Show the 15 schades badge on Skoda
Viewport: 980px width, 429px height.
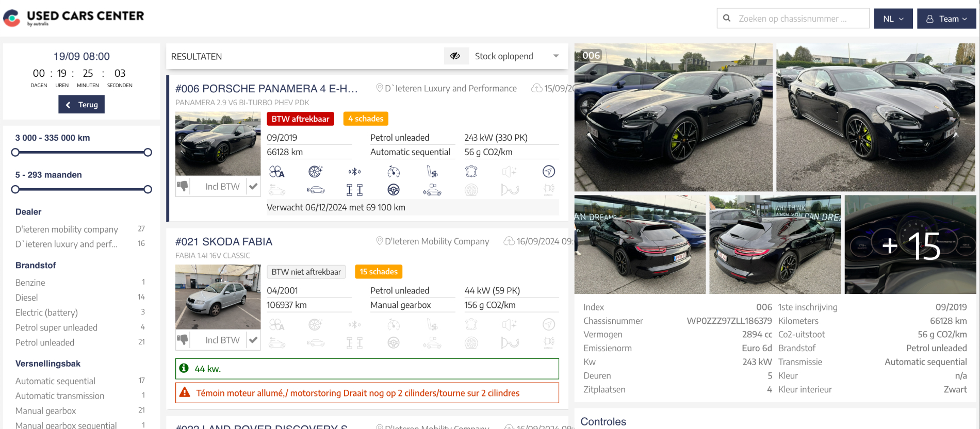pyautogui.click(x=379, y=272)
